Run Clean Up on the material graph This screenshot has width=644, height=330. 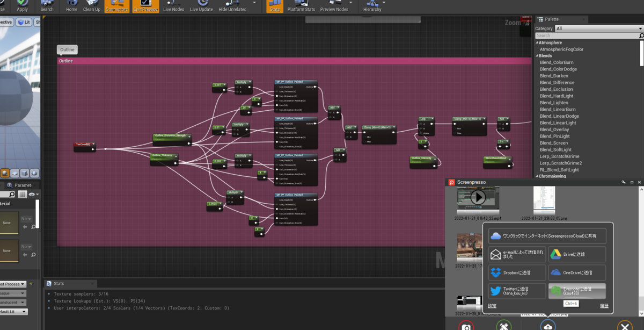point(92,6)
